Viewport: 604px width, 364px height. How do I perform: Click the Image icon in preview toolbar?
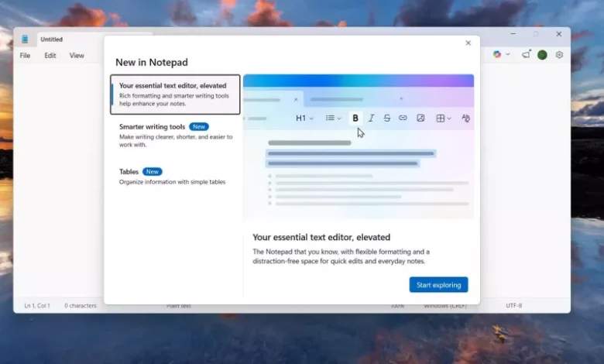(x=420, y=118)
